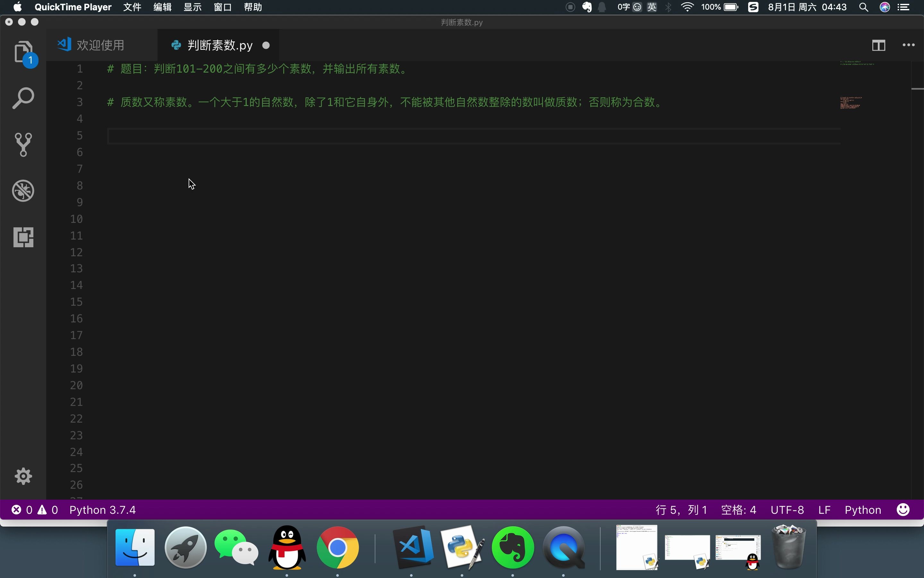Viewport: 924px width, 578px height.
Task: Change file encoding UTF-8
Action: click(787, 510)
